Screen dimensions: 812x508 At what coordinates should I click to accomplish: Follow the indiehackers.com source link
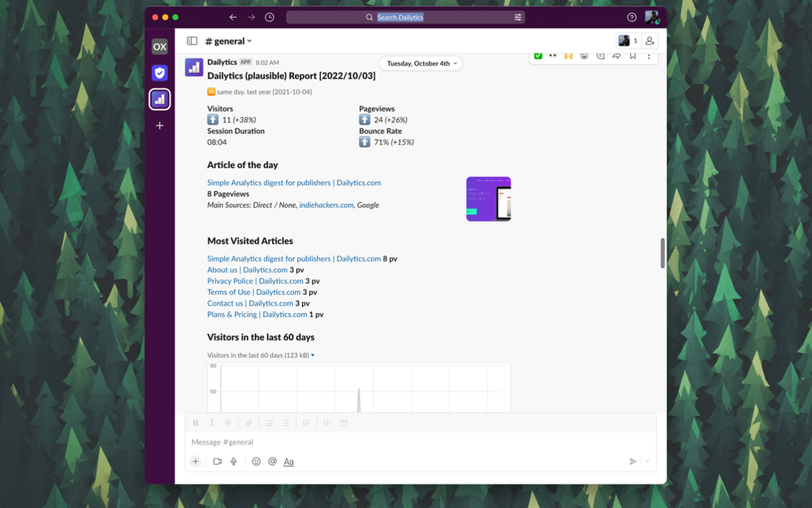point(326,205)
